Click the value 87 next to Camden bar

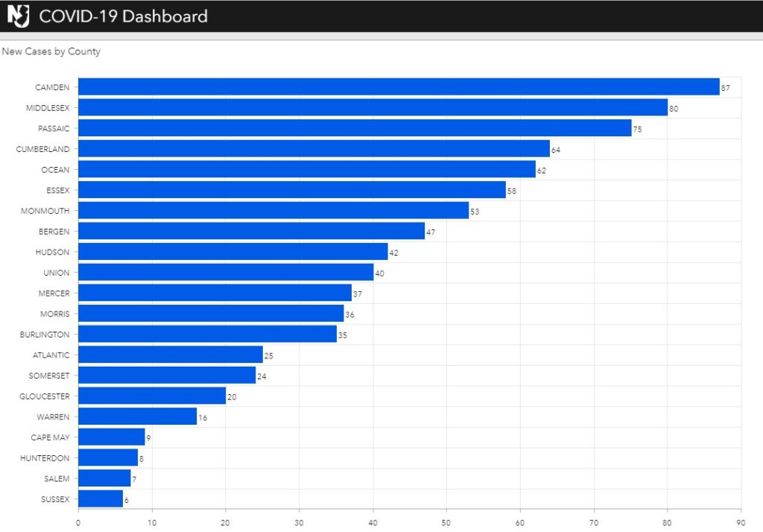point(726,88)
